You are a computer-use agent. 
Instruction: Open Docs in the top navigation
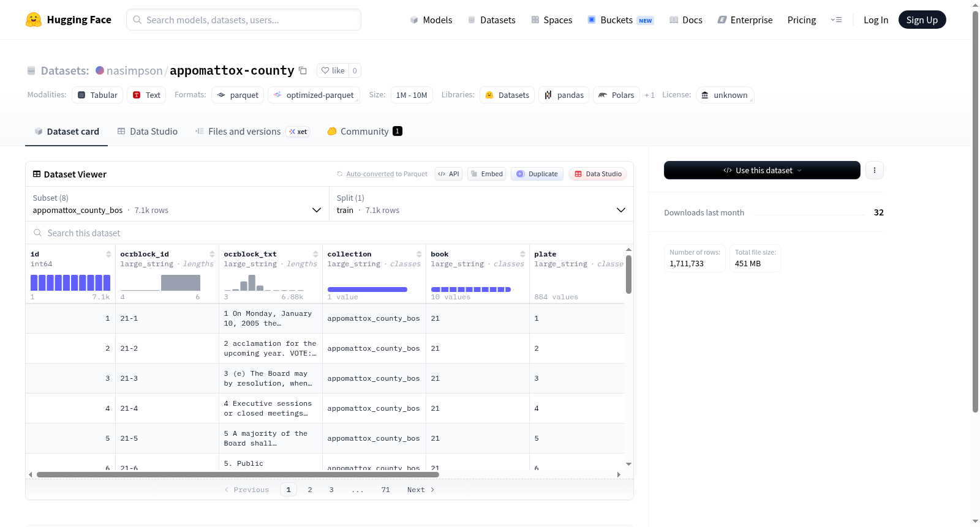[x=685, y=20]
